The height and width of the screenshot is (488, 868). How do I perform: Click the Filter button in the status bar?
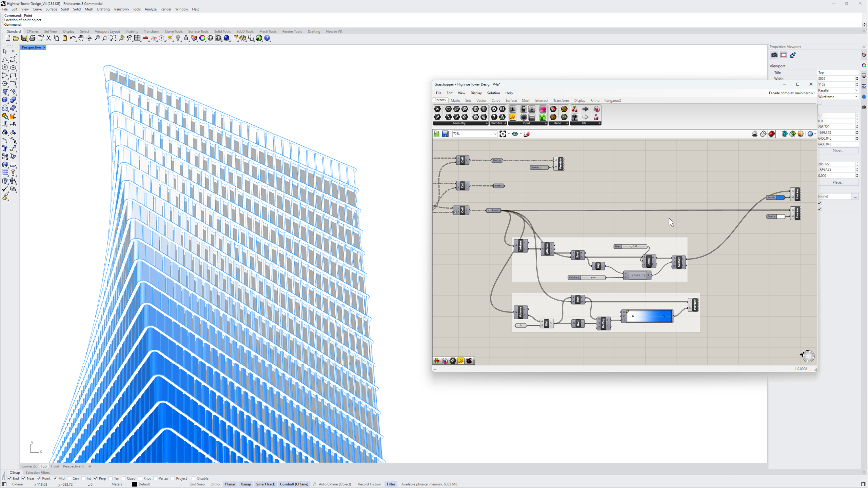point(391,484)
